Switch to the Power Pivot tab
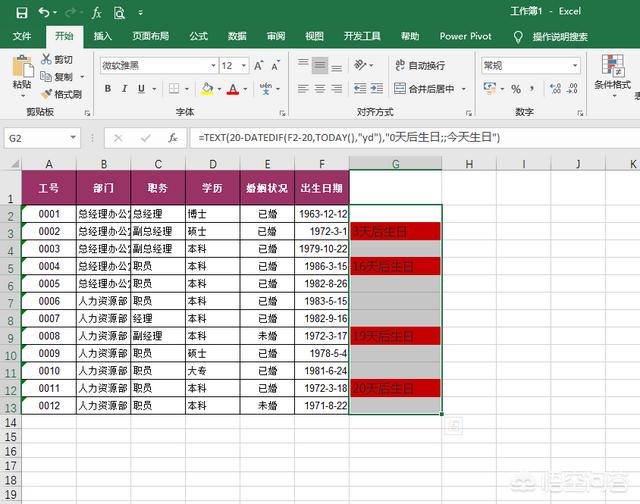 tap(465, 36)
